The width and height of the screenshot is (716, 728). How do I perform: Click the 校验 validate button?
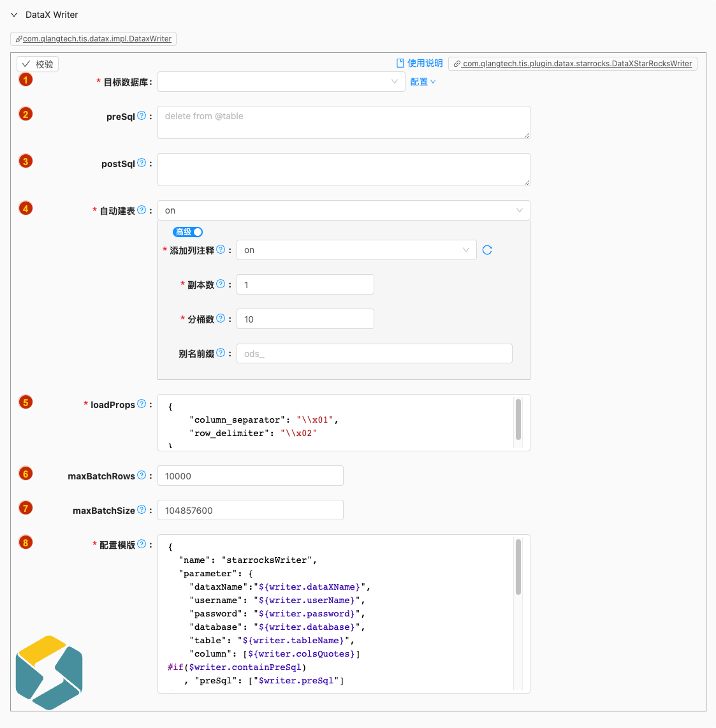pos(38,64)
